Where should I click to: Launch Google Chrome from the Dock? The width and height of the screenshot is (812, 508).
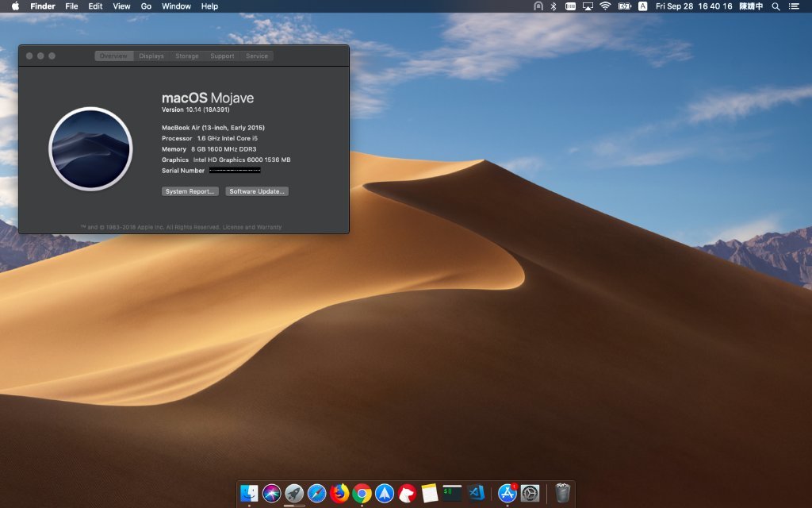click(362, 493)
